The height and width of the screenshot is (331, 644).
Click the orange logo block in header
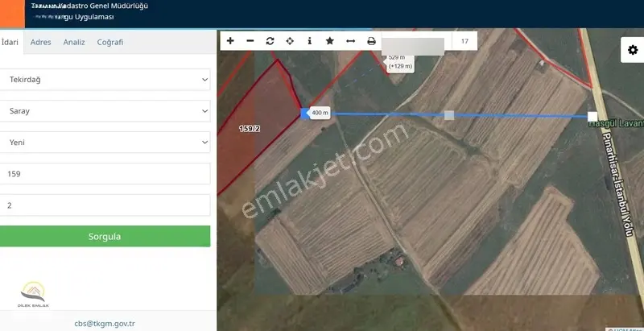[12, 14]
